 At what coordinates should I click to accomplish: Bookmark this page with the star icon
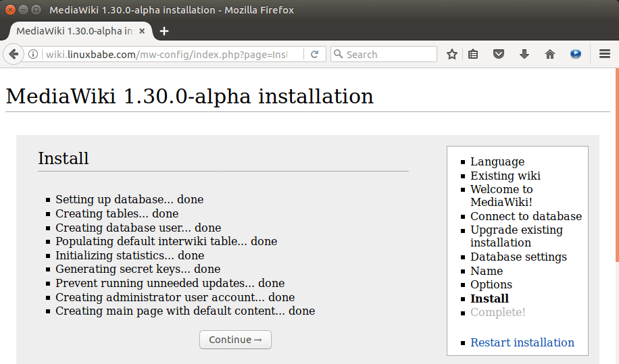pos(452,55)
